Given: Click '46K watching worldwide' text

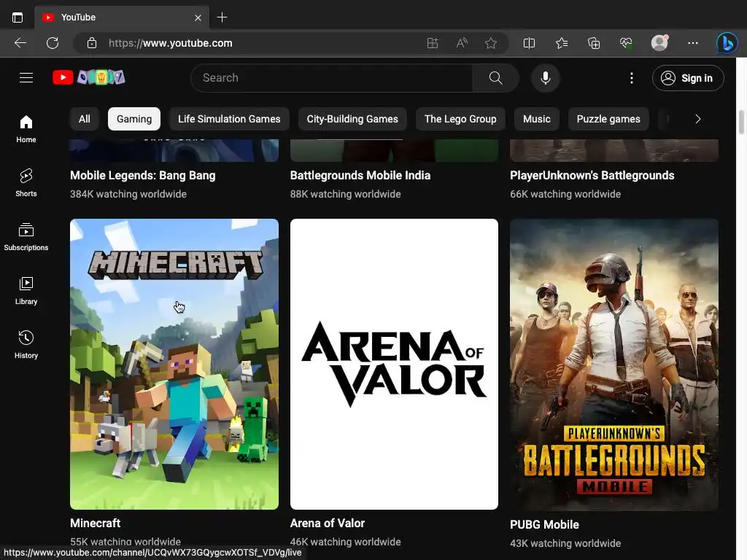Looking at the screenshot, I should 345,542.
